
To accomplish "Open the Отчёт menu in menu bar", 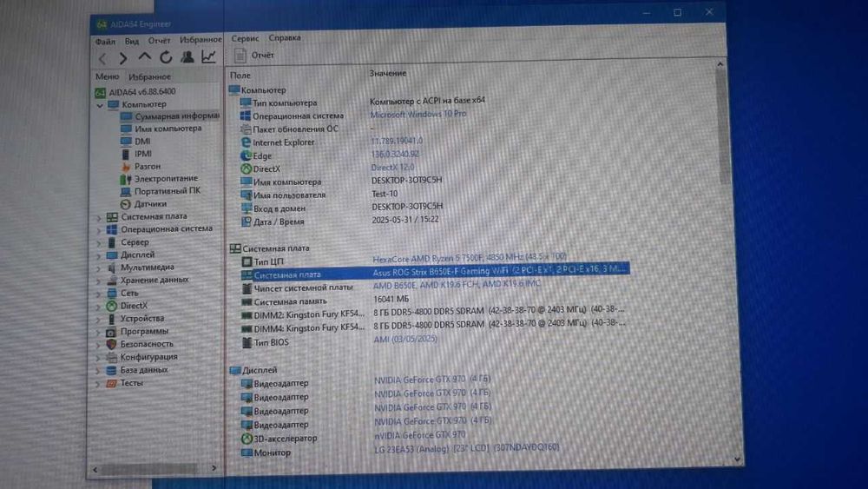I will 160,41.
